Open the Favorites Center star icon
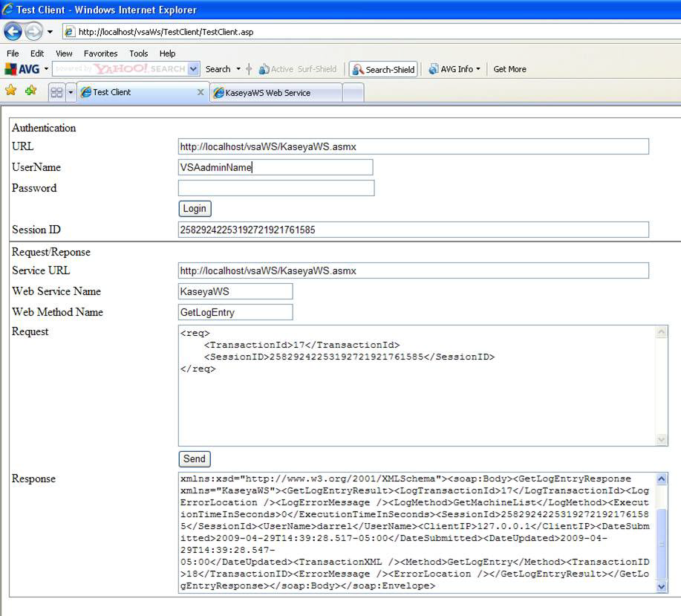The image size is (681, 616). pyautogui.click(x=11, y=91)
